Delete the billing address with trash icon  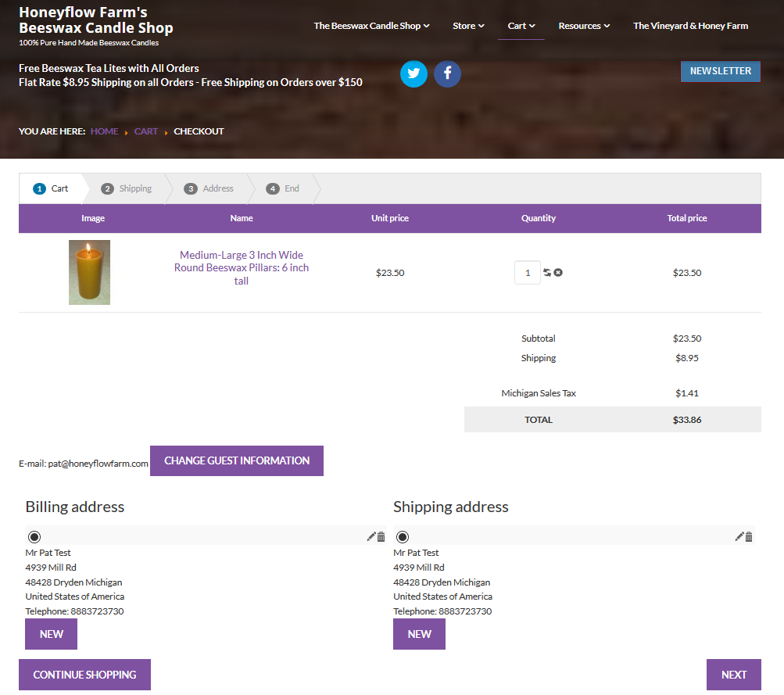click(381, 536)
